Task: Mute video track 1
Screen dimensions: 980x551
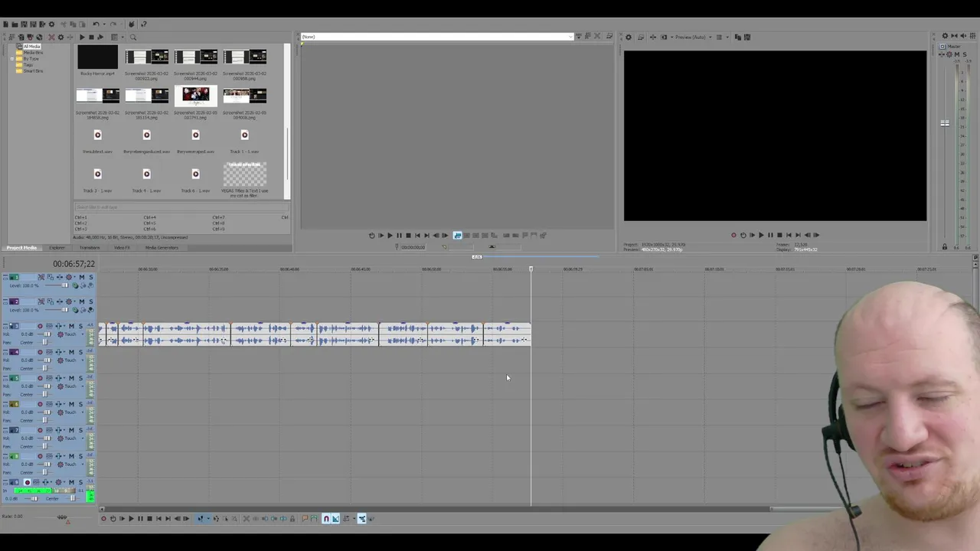Action: (82, 277)
